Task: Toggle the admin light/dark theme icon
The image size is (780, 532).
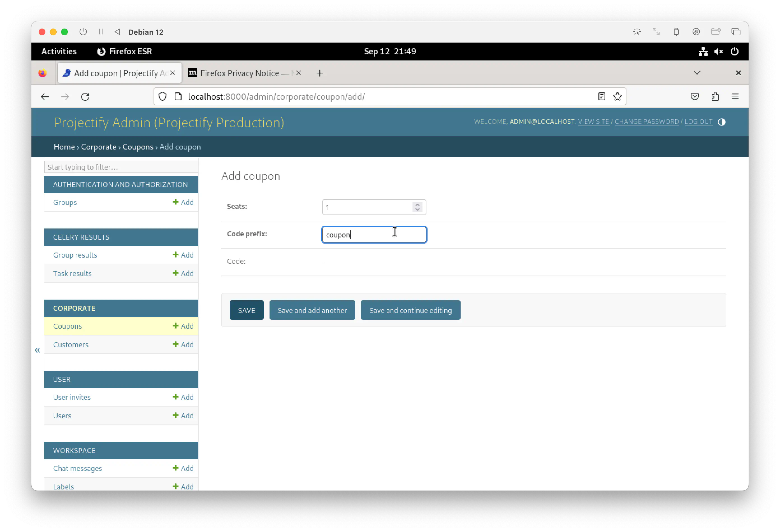Action: 721,122
